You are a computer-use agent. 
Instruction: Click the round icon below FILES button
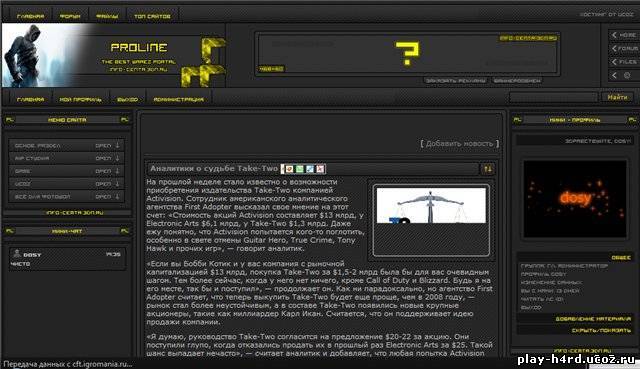click(627, 76)
